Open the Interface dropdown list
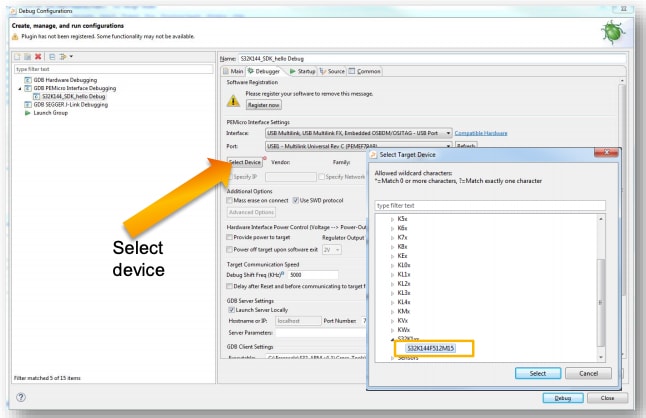Screen dimensions: 646x418 358,132
